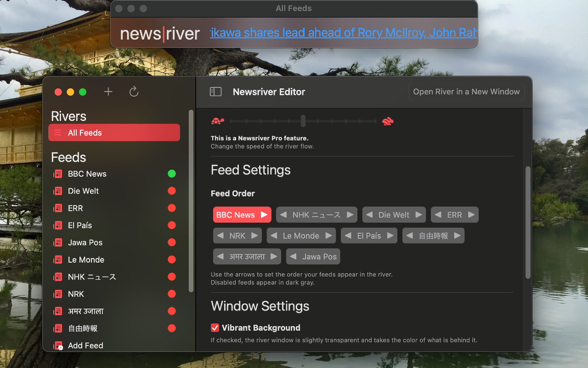Uncheck the Vibrant Background checkbox
Screen dimensions: 588x368
215,328
